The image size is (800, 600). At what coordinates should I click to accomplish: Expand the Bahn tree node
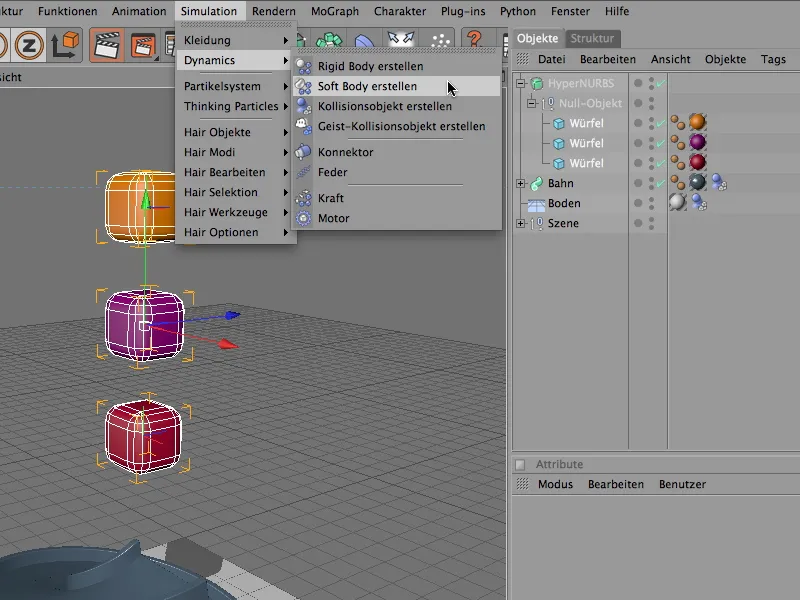(x=520, y=183)
